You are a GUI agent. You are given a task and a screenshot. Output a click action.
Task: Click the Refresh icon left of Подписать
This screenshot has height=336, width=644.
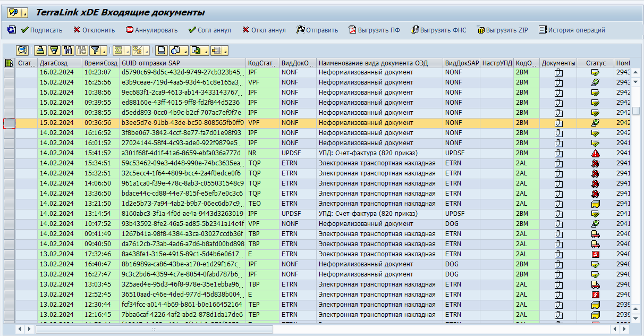pyautogui.click(x=12, y=30)
